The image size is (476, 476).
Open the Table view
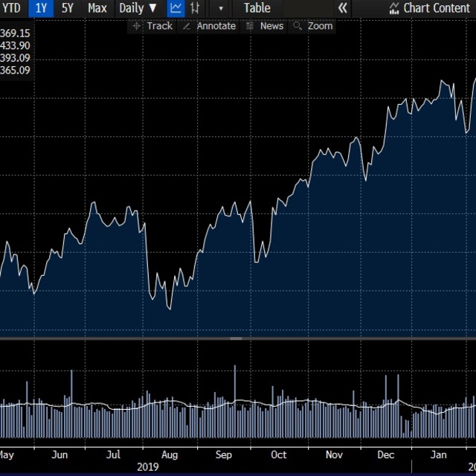click(257, 8)
